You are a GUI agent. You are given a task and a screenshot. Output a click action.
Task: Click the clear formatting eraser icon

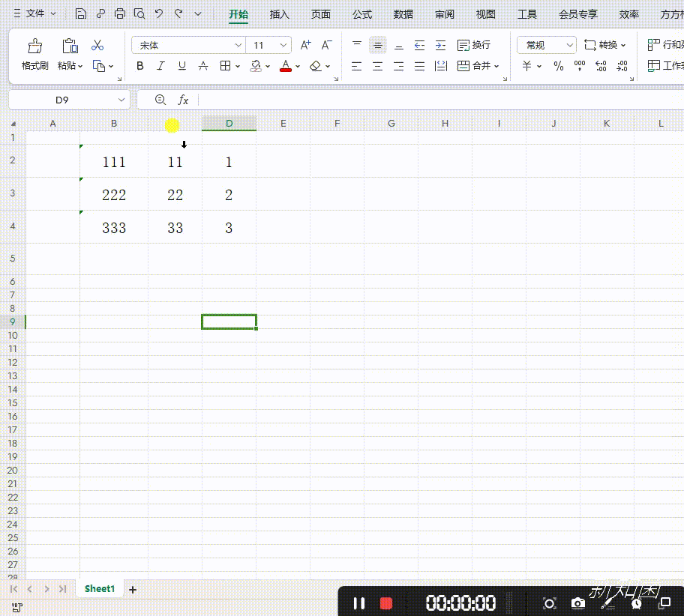316,66
